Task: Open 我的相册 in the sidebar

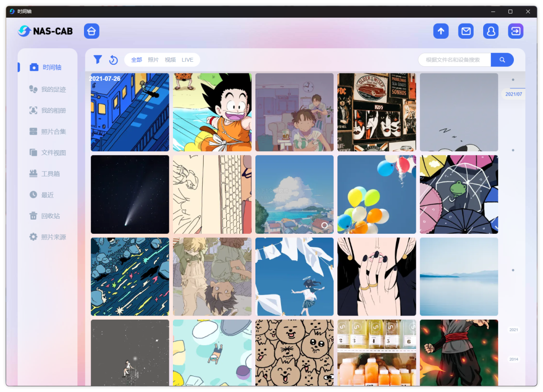Action: click(47, 111)
